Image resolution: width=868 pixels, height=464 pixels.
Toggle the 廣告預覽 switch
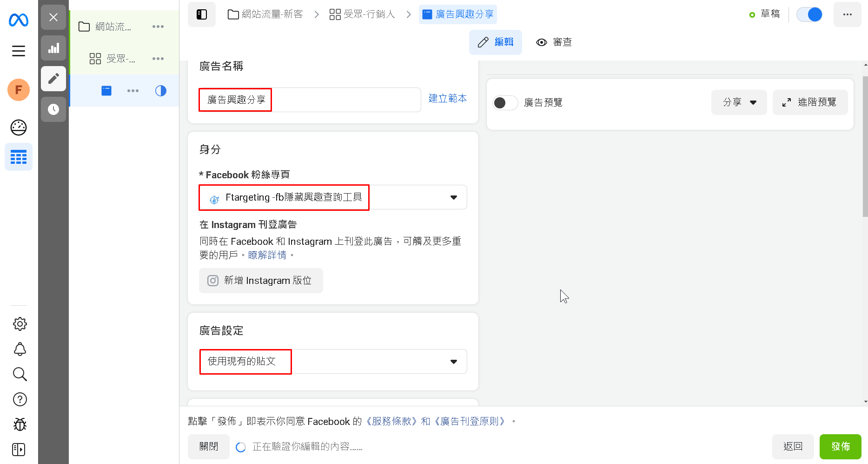click(x=505, y=102)
